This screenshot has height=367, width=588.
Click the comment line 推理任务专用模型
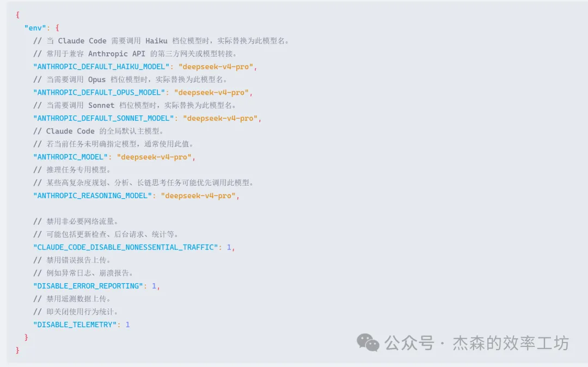pos(72,170)
